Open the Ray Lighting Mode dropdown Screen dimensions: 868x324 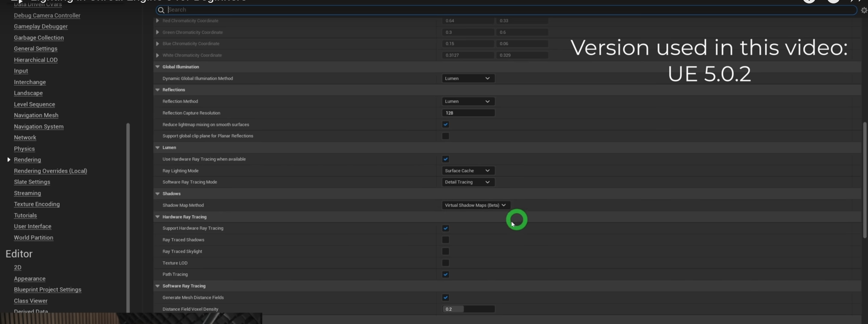point(468,171)
